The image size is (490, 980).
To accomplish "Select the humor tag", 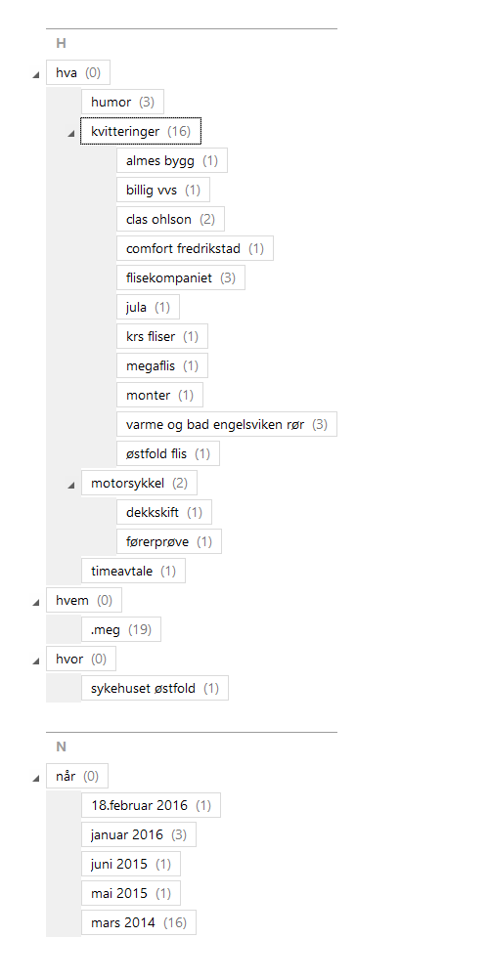I will click(122, 102).
